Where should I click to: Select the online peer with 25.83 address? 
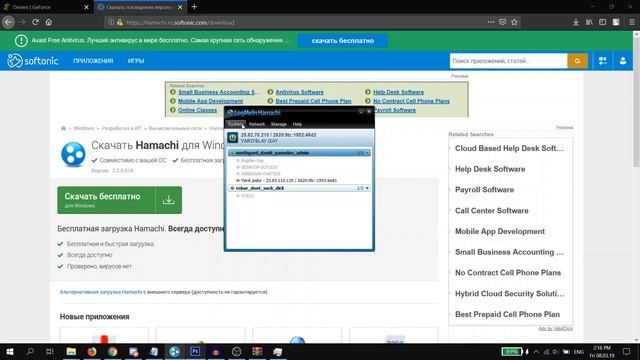point(289,180)
